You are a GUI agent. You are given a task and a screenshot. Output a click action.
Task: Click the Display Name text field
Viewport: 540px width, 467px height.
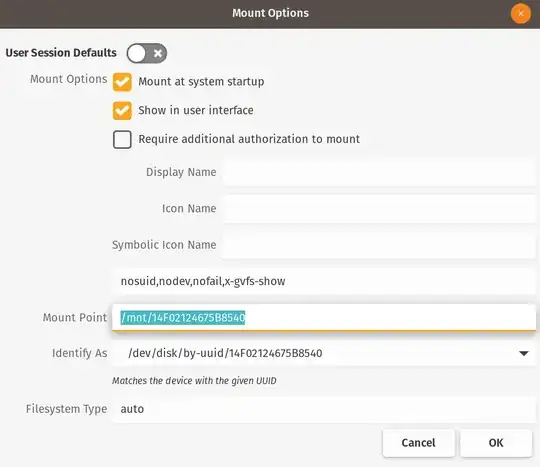(379, 172)
